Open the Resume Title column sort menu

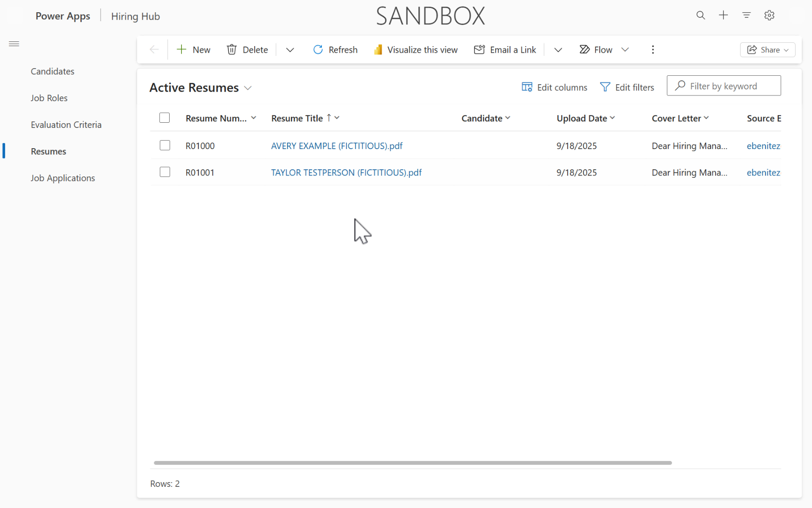coord(338,118)
